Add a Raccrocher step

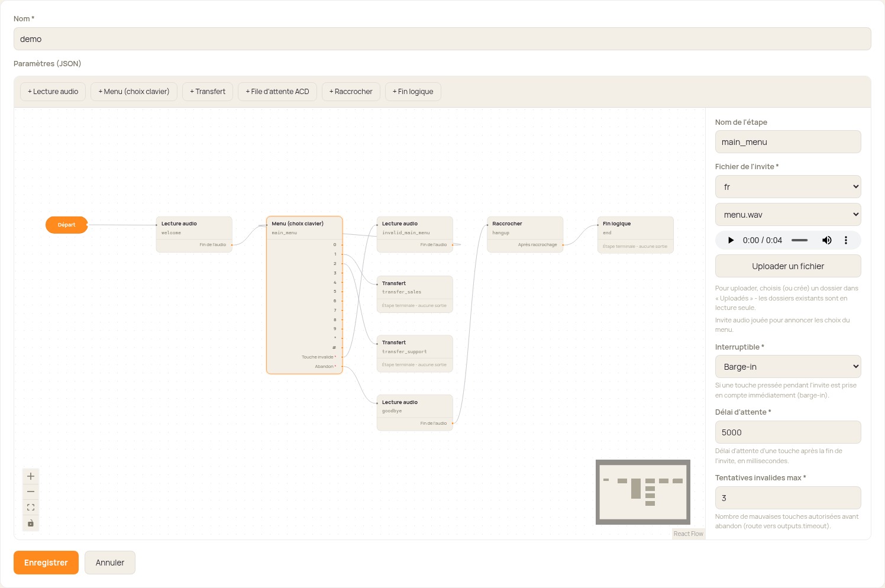(351, 92)
